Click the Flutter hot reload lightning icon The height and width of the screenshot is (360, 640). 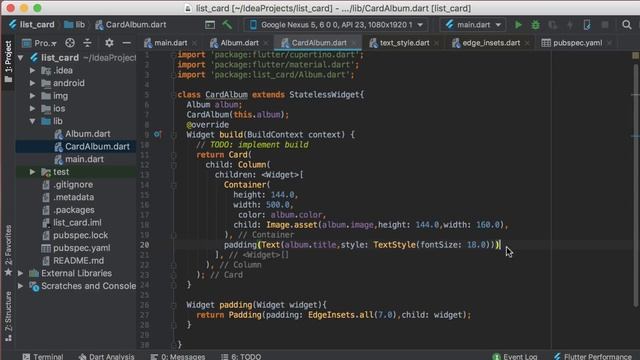(x=570, y=25)
